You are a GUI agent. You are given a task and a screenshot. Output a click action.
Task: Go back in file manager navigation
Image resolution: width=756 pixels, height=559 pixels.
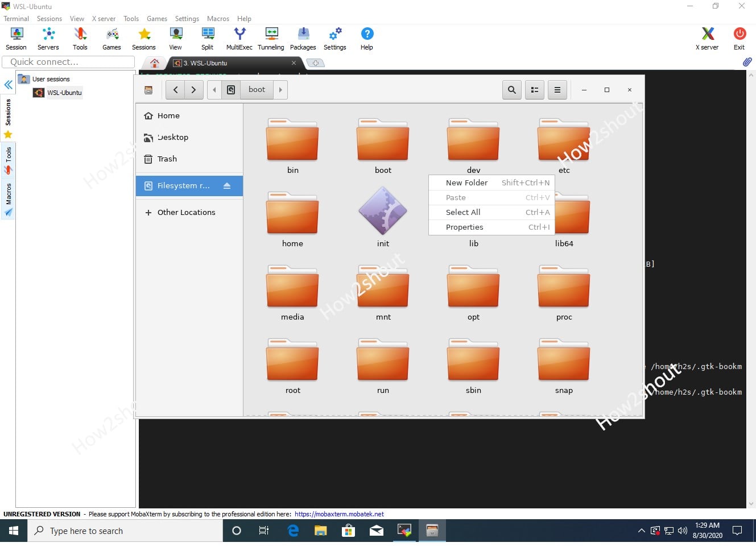(x=175, y=89)
